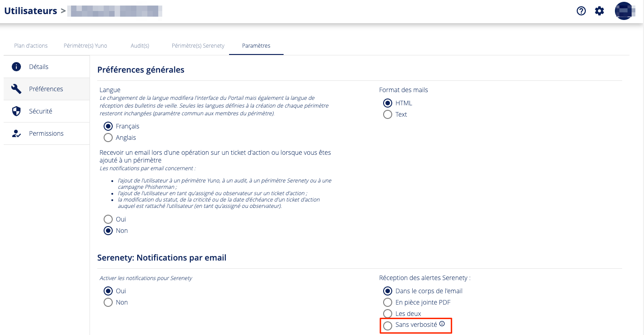Click the Sécurité shield icon
Viewport: 644px width, 335px height.
pyautogui.click(x=17, y=111)
